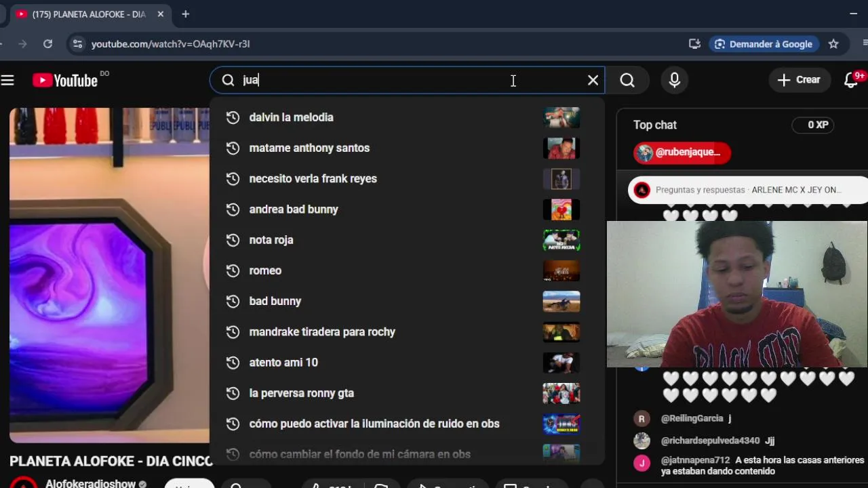This screenshot has height=488, width=868.
Task: Click the video player area
Action: click(109, 275)
